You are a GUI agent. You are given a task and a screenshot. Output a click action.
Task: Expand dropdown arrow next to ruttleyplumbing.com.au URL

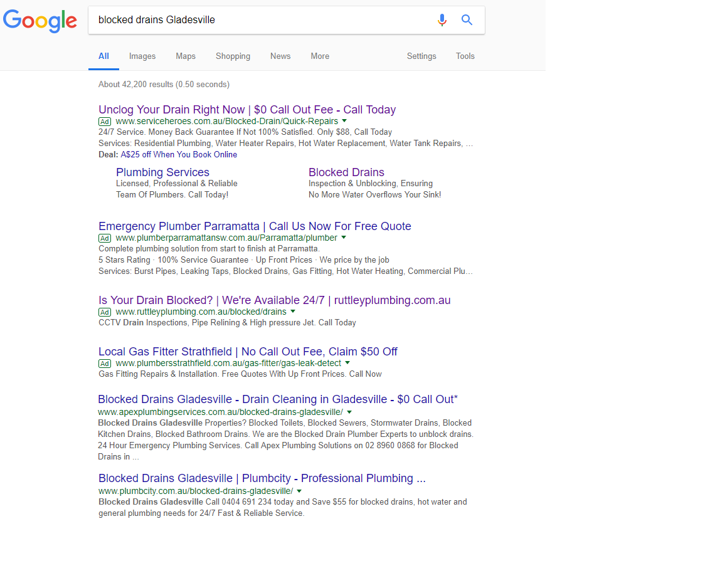293,311
